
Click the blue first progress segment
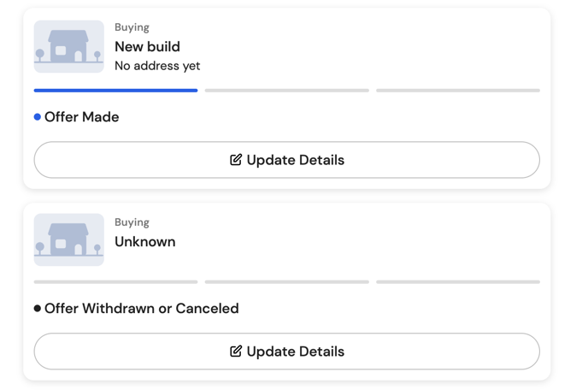pos(115,91)
